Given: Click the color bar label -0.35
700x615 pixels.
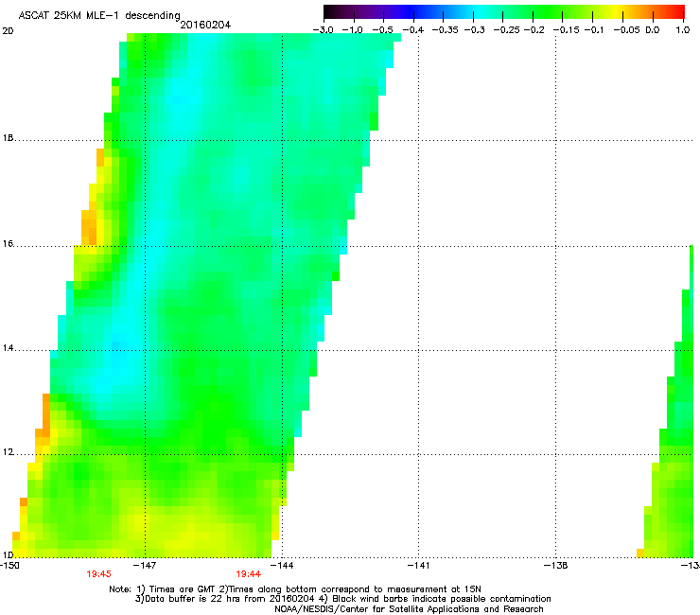Looking at the screenshot, I should coord(446,29).
